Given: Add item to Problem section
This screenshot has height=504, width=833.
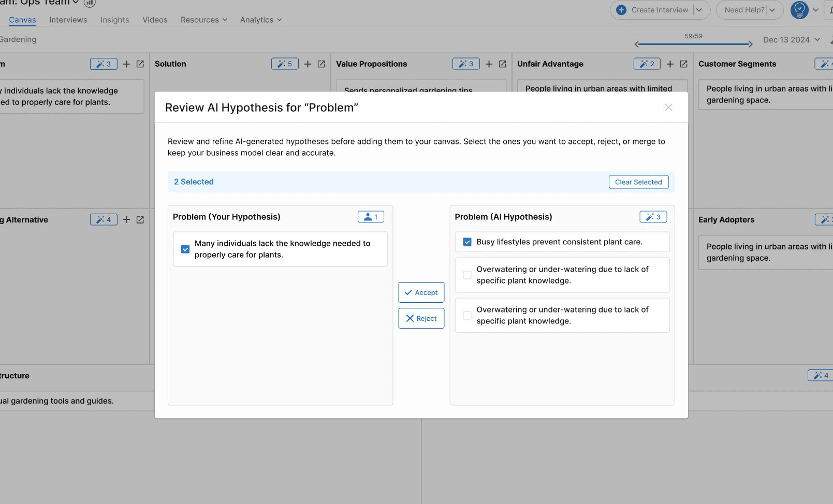Looking at the screenshot, I should (126, 64).
